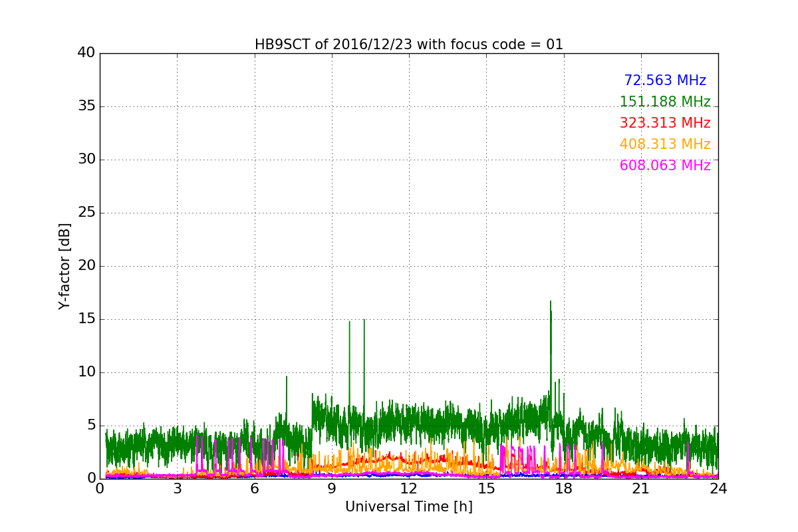Viewport: 798px width, 532px height.
Task: Select the 323.313 MHz legend label
Action: [665, 123]
